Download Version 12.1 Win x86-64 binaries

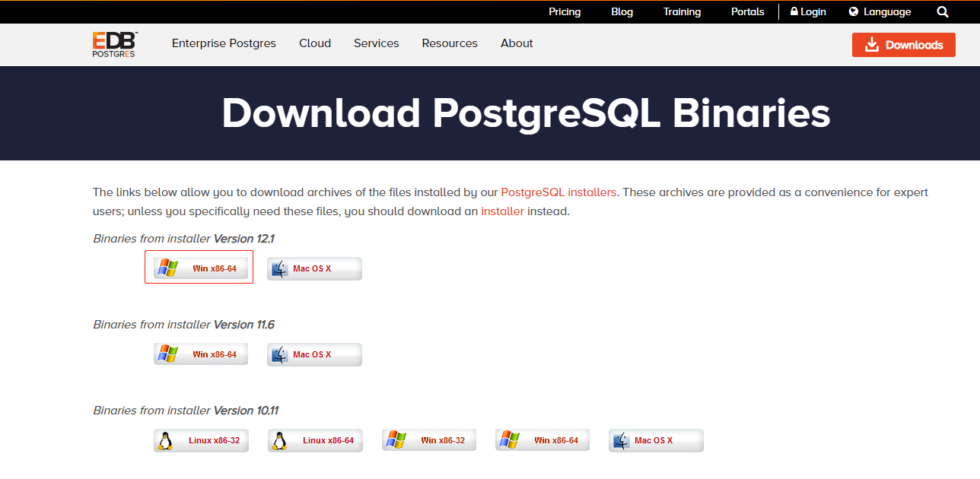pos(201,268)
